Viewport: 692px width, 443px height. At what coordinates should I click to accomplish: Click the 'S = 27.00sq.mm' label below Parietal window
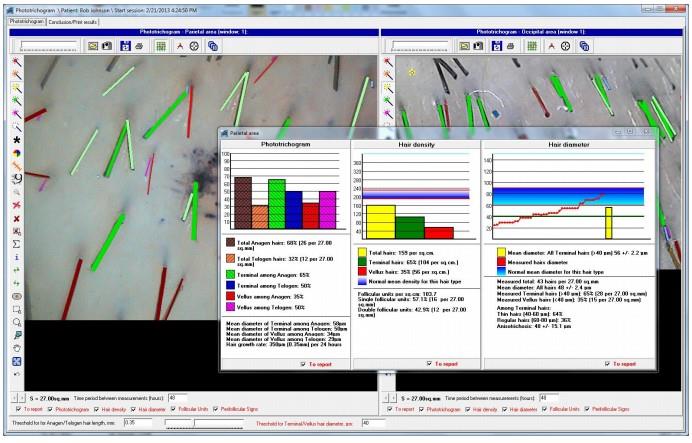click(x=49, y=398)
